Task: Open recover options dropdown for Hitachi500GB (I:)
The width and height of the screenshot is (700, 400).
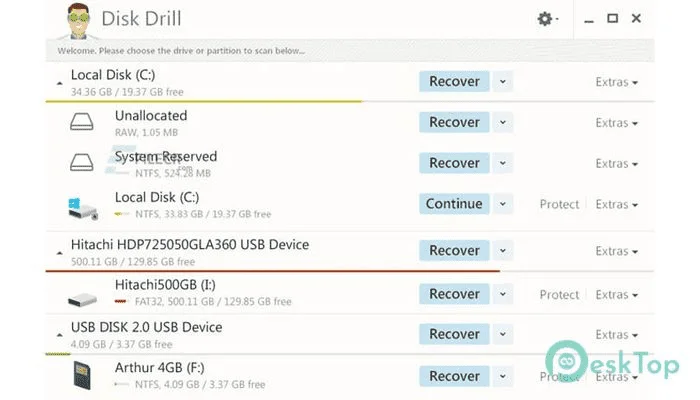Action: click(x=503, y=294)
